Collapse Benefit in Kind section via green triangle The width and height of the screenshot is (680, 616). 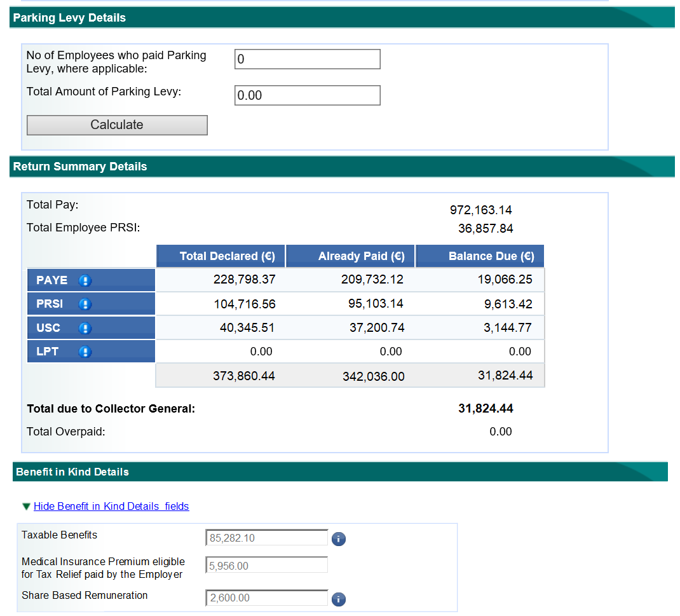pos(26,507)
